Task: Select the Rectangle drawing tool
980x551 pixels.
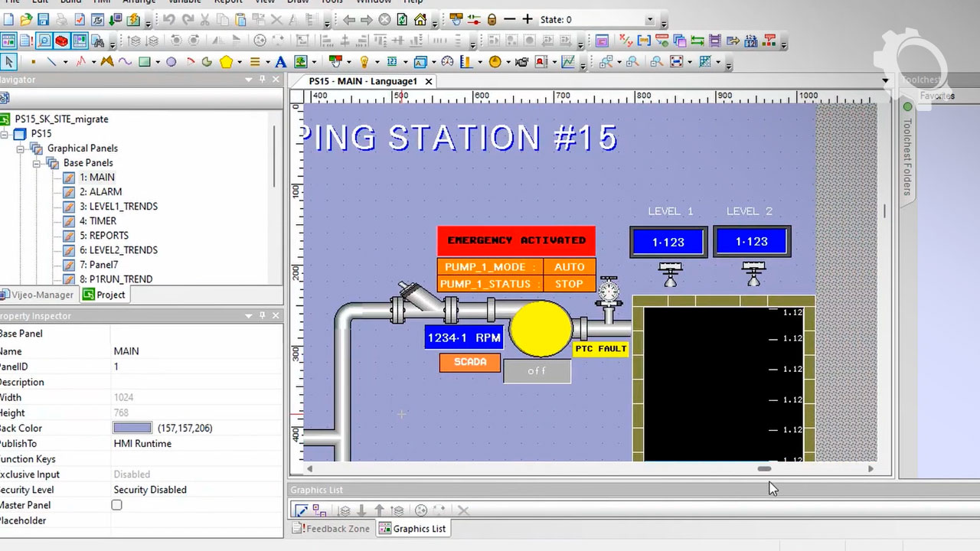Action: (x=144, y=62)
